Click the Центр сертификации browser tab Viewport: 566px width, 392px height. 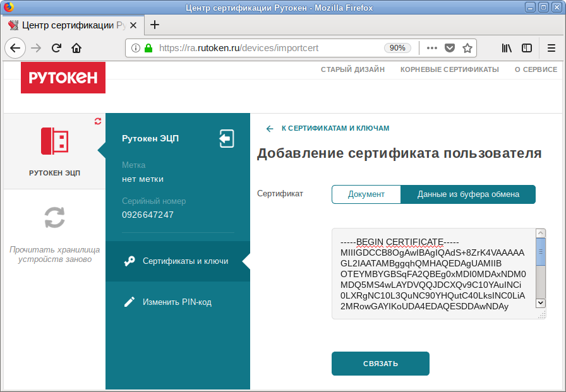click(73, 25)
